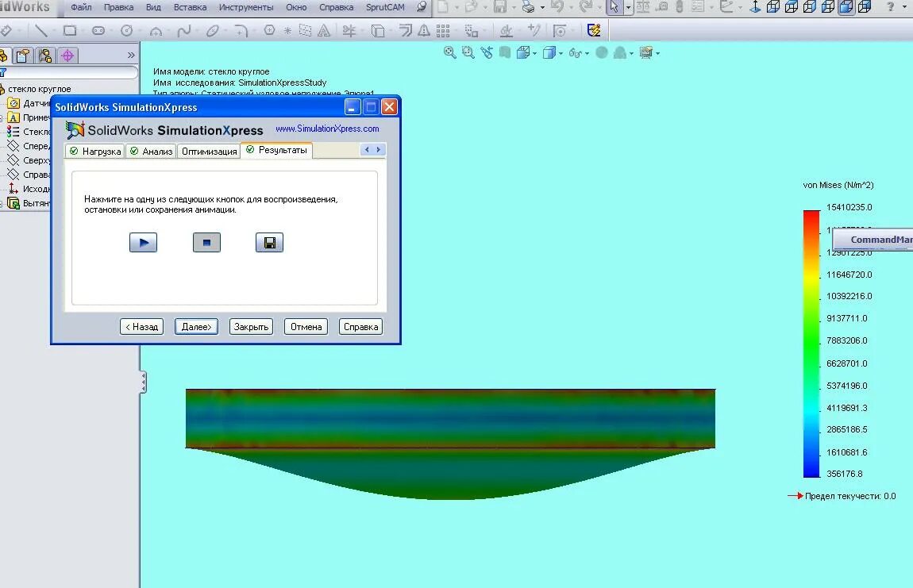Image resolution: width=913 pixels, height=588 pixels.
Task: Switch to the Оптимизация tab
Action: [209, 152]
